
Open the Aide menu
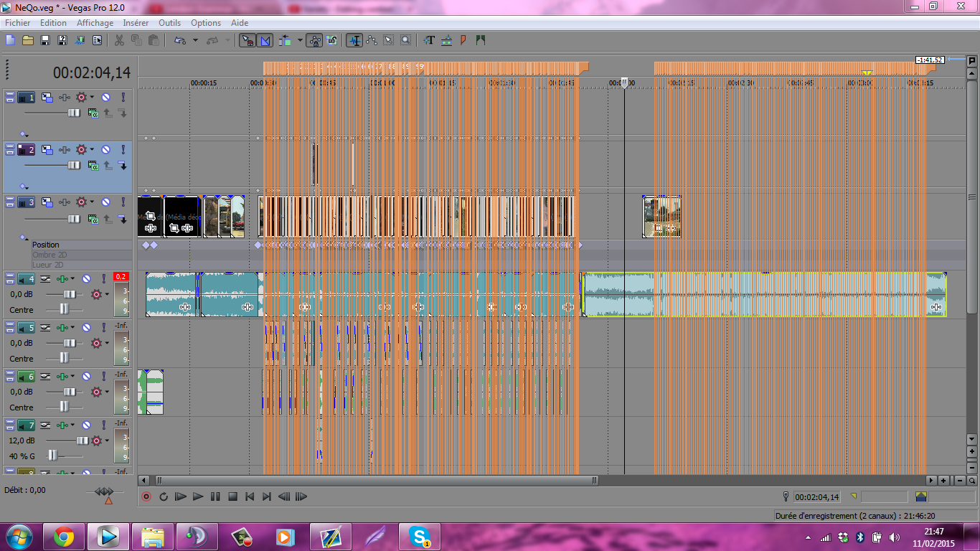tap(240, 23)
